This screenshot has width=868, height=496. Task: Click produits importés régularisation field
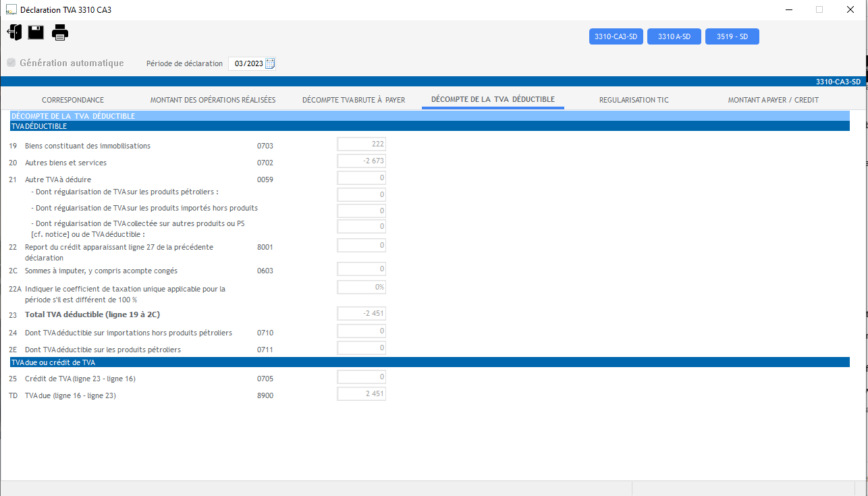(361, 211)
